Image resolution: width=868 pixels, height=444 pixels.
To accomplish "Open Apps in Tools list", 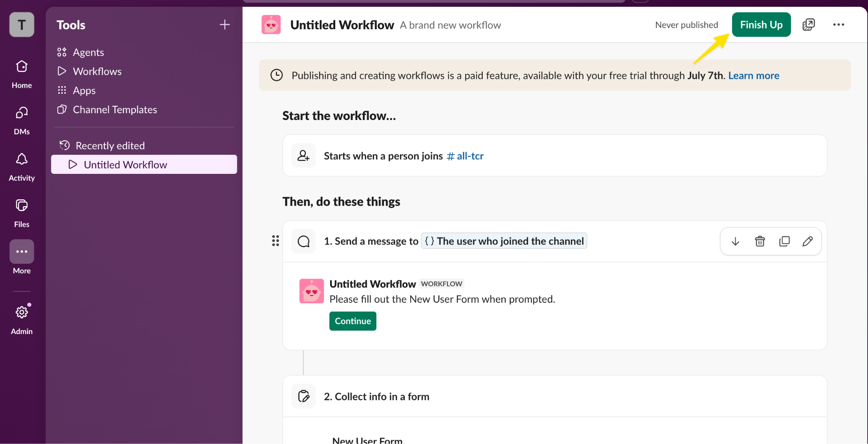I will [76, 90].
